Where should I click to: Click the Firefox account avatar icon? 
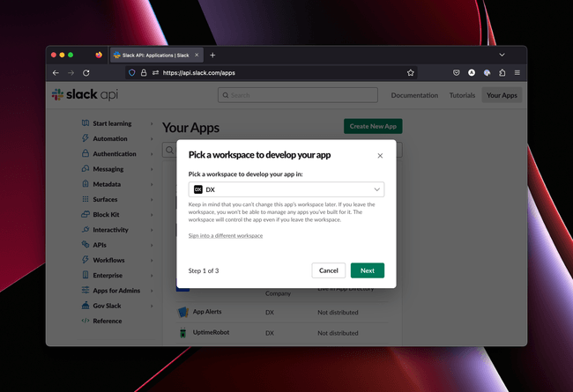click(x=472, y=73)
